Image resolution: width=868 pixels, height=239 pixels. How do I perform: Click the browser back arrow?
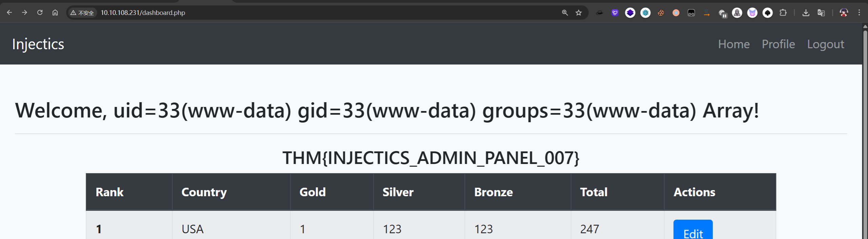[9, 13]
